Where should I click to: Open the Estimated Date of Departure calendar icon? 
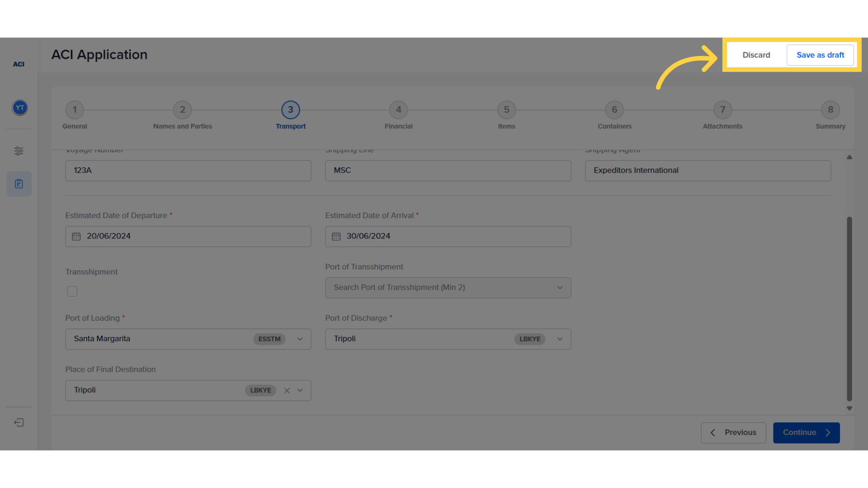pos(76,236)
